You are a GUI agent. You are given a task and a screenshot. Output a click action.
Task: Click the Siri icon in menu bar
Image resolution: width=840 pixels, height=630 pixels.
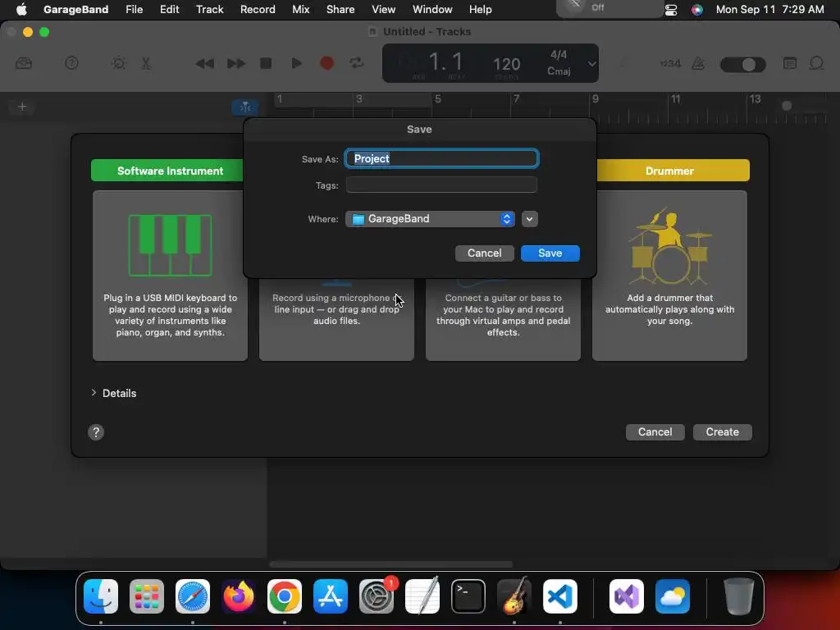click(x=697, y=10)
